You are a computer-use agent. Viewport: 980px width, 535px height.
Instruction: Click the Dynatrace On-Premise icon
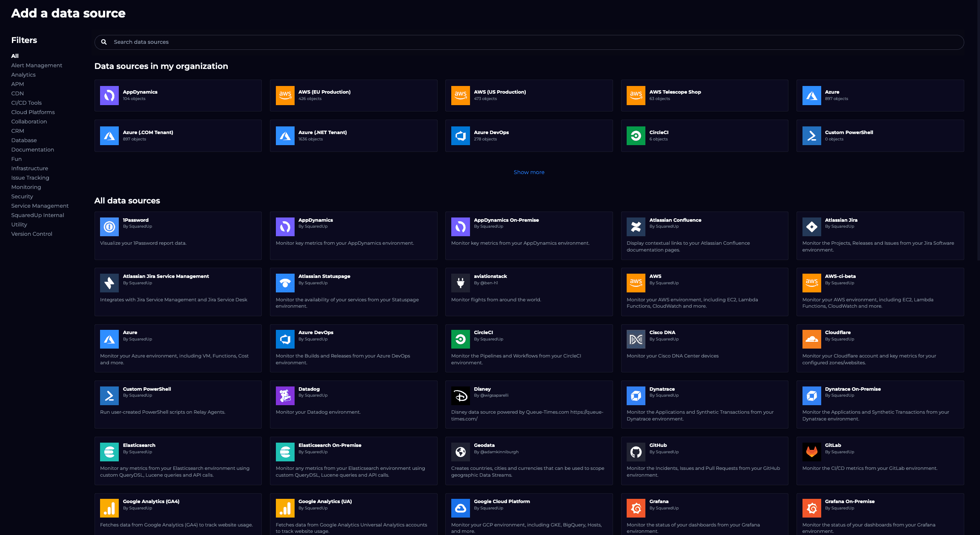[x=812, y=396]
